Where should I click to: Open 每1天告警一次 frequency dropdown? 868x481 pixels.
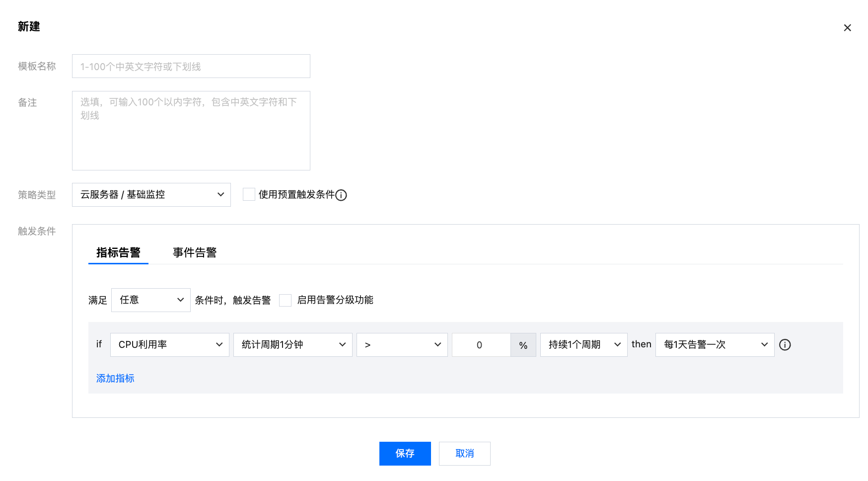click(715, 345)
